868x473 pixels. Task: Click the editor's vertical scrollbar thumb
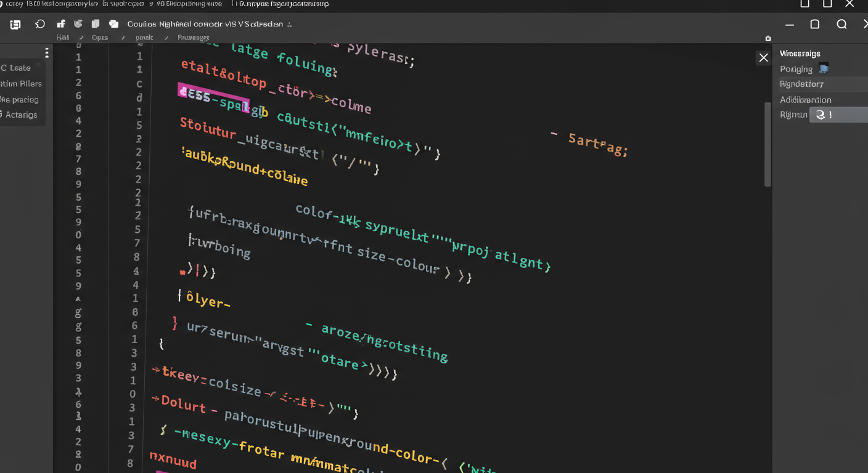[x=768, y=145]
